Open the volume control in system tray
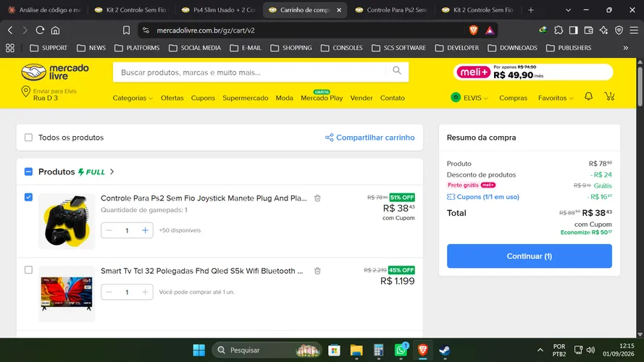This screenshot has width=644, height=362. point(590,350)
